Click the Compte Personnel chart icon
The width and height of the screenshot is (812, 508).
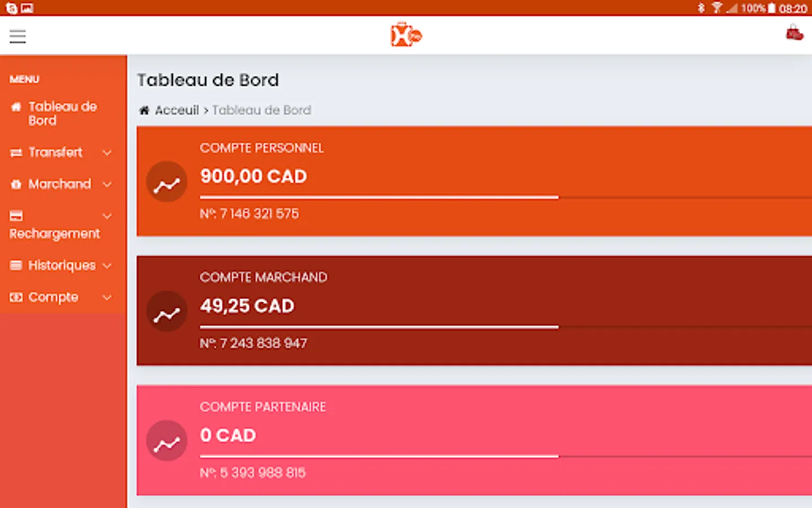tap(167, 182)
